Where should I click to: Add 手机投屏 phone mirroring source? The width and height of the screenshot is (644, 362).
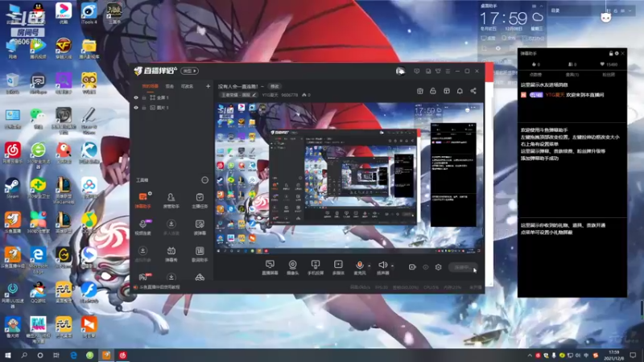coord(316,267)
